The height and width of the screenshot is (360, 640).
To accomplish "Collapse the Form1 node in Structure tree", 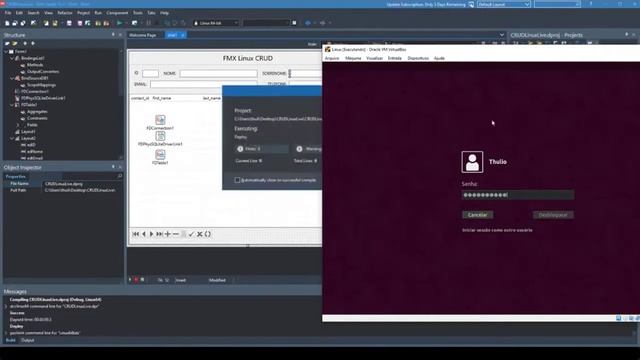I will 6,51.
